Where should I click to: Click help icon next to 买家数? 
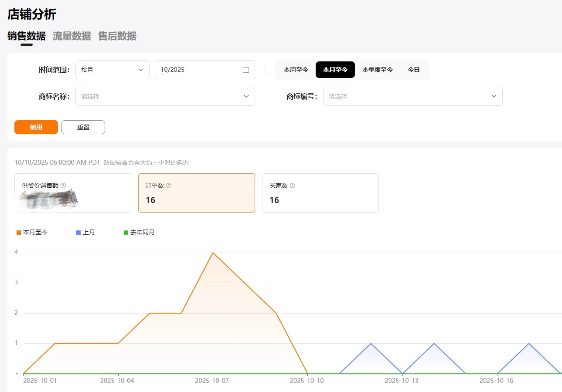point(293,186)
